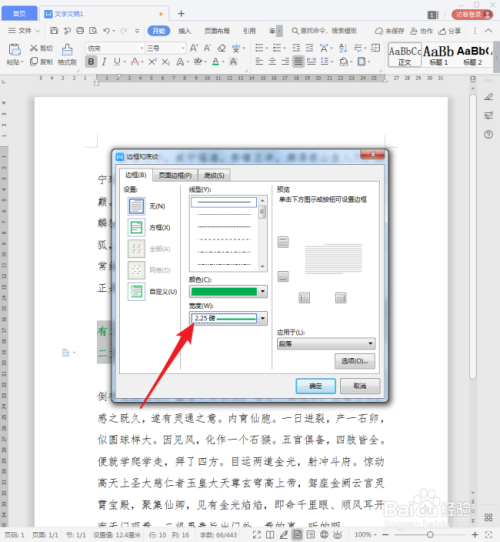Click the Clear Formatting eraser icon

[222, 48]
